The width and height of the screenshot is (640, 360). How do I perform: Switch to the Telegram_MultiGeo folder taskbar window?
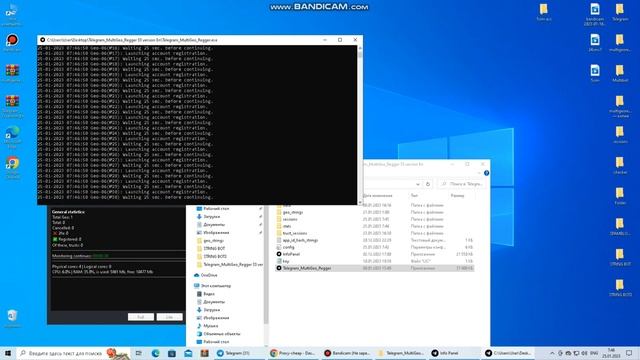pos(400,353)
